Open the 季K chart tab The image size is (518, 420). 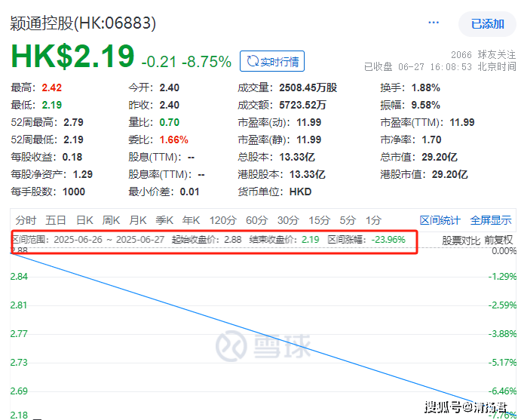pyautogui.click(x=164, y=220)
